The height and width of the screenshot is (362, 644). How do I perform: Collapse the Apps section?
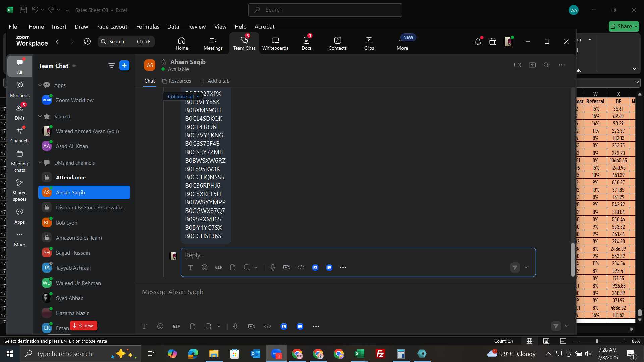click(x=40, y=85)
